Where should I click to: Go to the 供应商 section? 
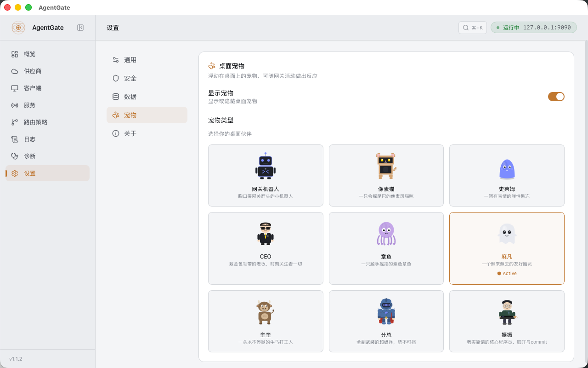click(x=47, y=71)
